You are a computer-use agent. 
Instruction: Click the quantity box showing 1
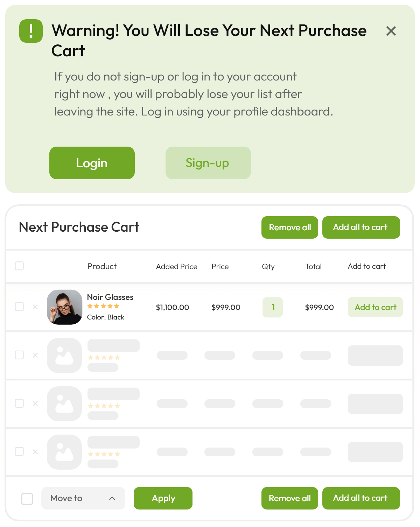click(x=273, y=307)
